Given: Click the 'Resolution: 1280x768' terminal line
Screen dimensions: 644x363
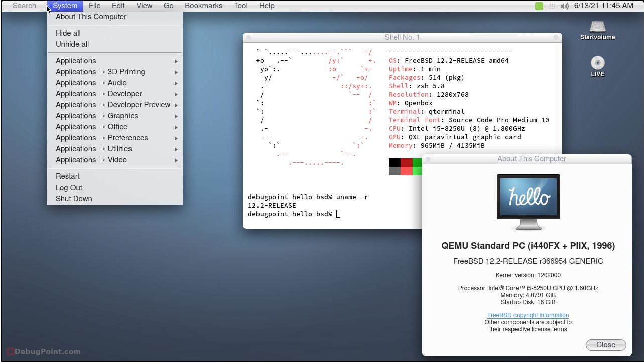Looking at the screenshot, I should pos(429,95).
